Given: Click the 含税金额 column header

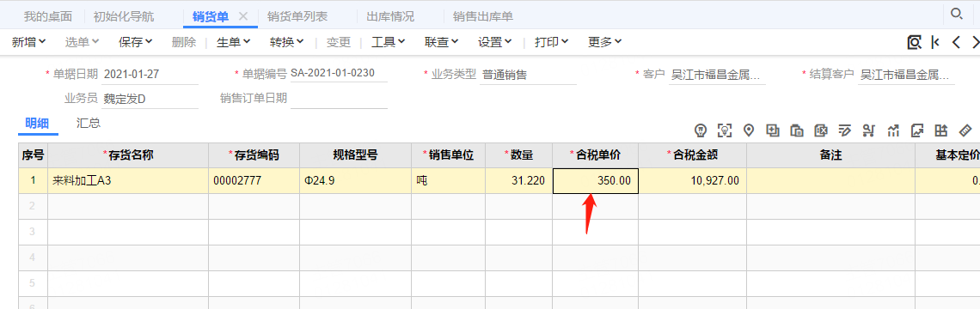Looking at the screenshot, I should [x=692, y=154].
